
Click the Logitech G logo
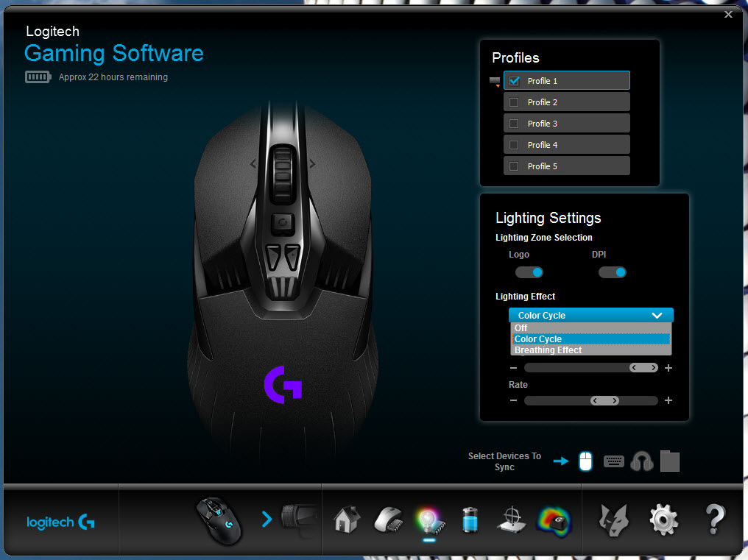point(60,522)
